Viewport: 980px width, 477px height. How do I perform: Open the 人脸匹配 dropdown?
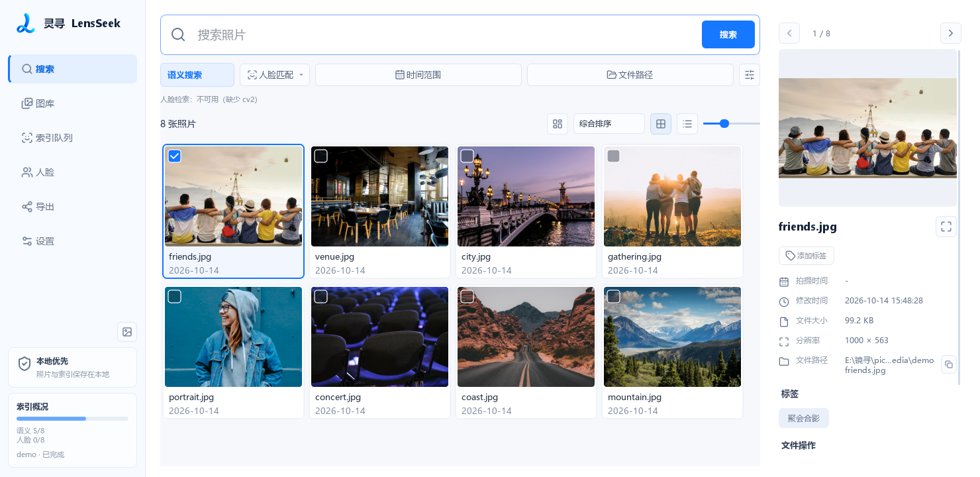pyautogui.click(x=275, y=75)
